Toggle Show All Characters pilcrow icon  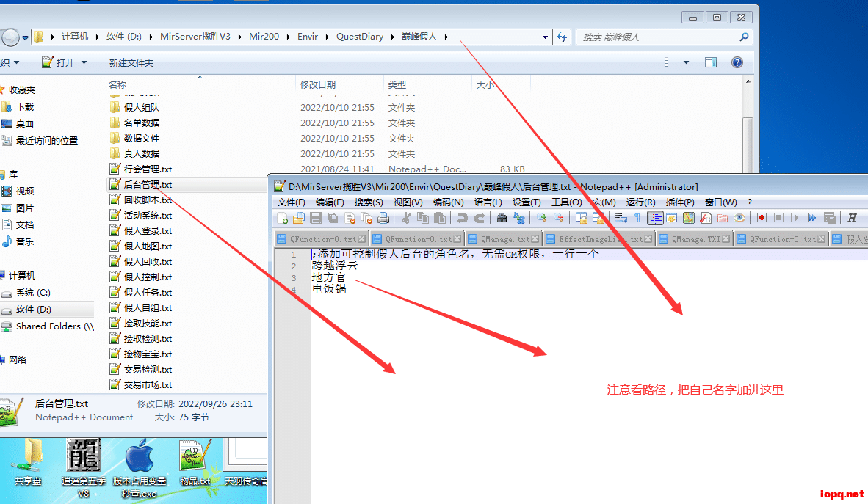tap(637, 218)
